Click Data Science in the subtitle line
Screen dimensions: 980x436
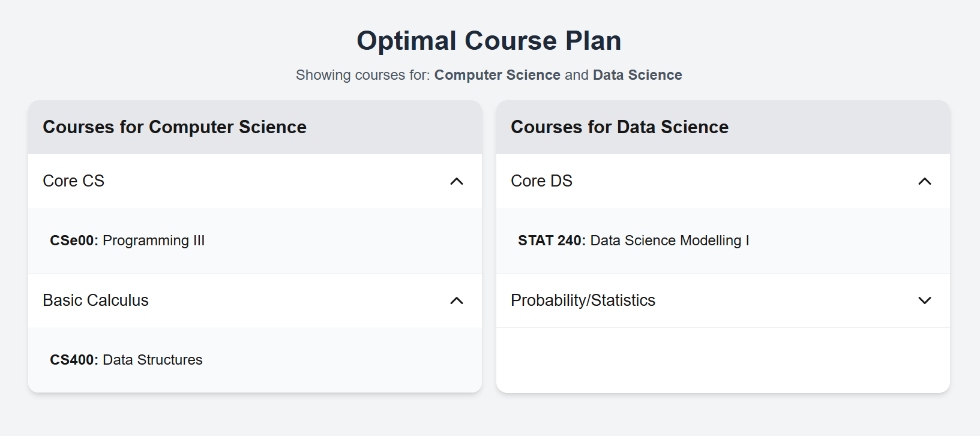click(637, 75)
